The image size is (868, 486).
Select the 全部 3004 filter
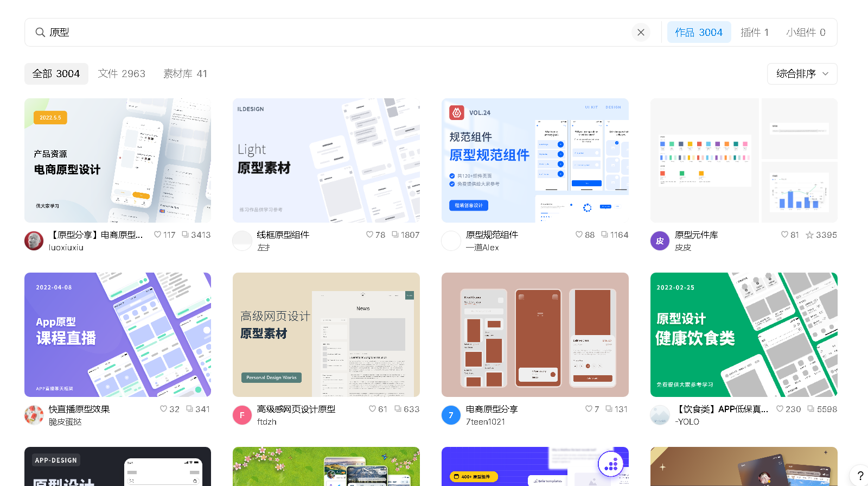56,74
